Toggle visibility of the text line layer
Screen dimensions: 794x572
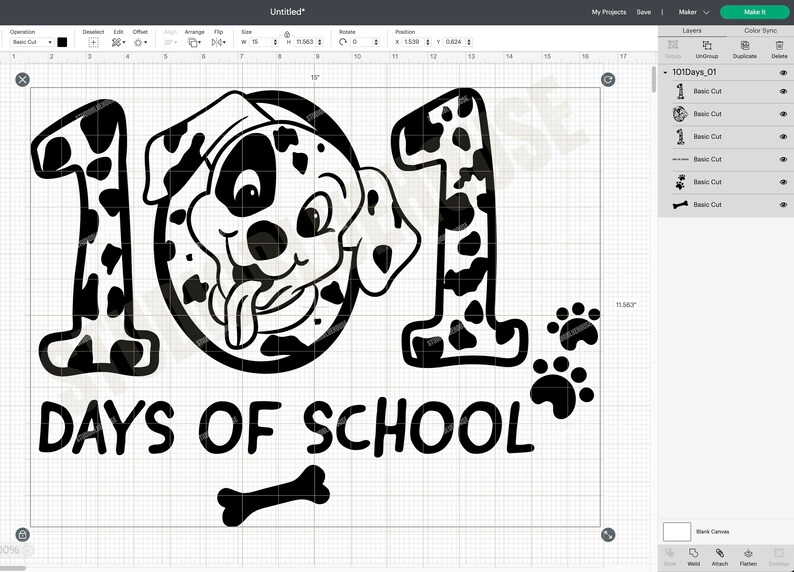(783, 159)
